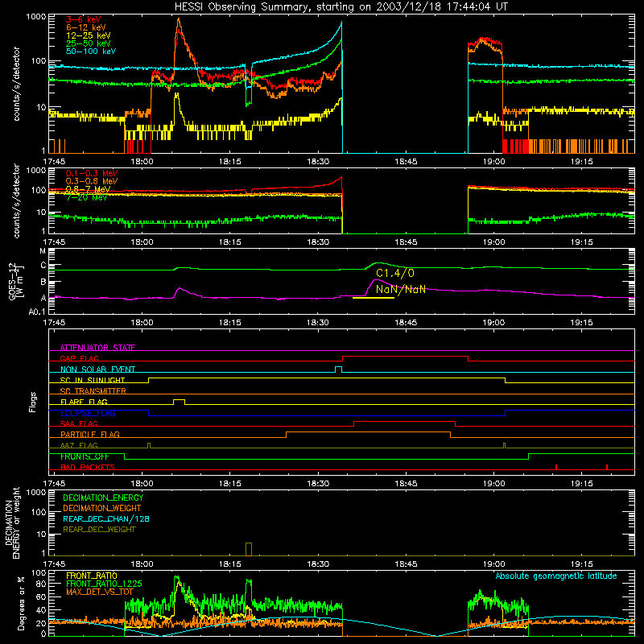Image resolution: width=644 pixels, height=644 pixels.
Task: Click the A0.1 level label on GOES axis
Action: click(37, 312)
